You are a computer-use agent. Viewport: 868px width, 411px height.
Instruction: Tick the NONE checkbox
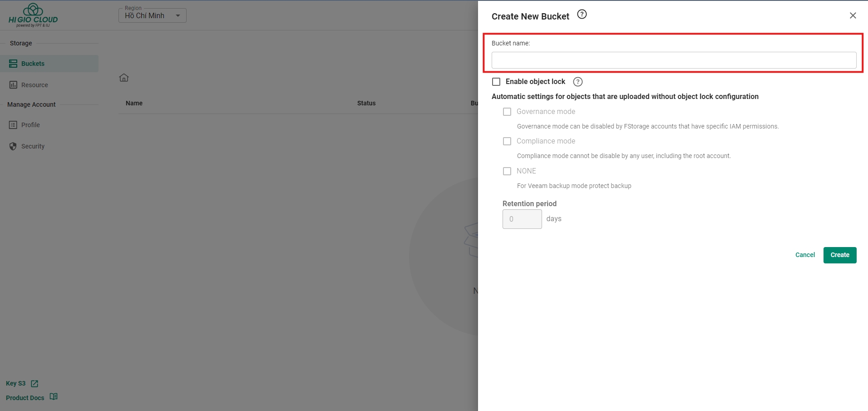pos(507,171)
